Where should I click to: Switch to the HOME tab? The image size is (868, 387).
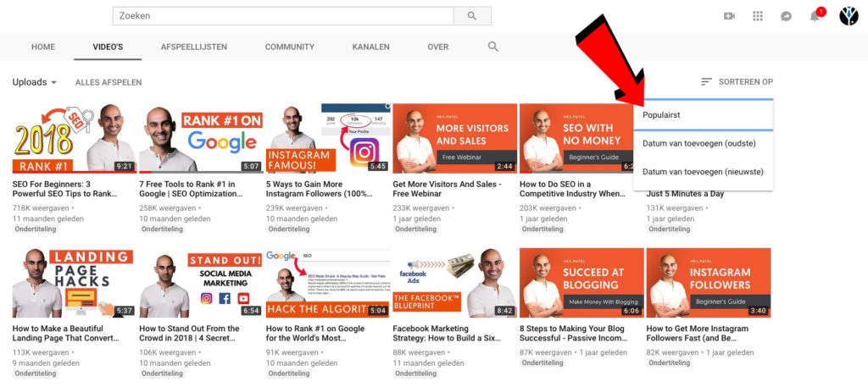[x=43, y=47]
